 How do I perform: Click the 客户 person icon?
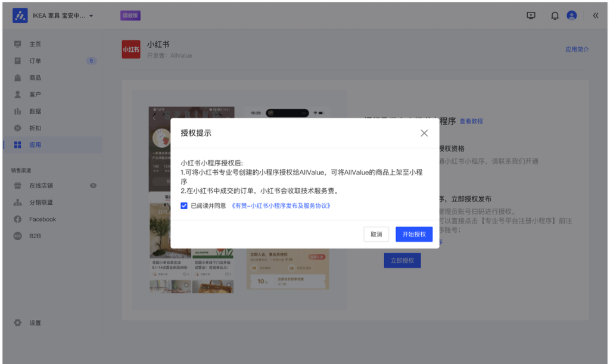(17, 95)
